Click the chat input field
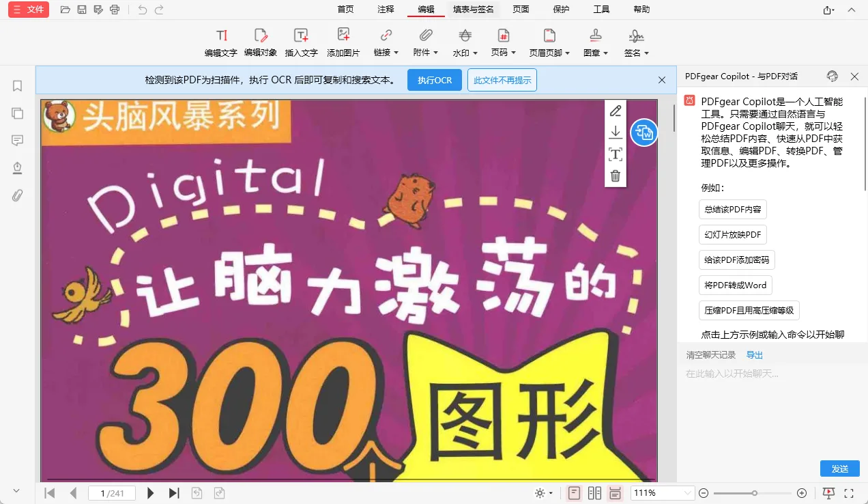 tap(772, 410)
